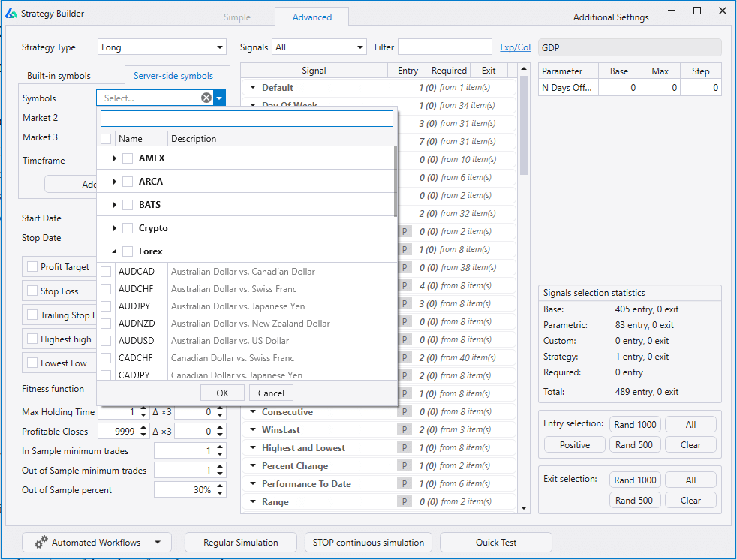Click the P icon beside the Range signal
This screenshot has height=560, width=737.
pos(405,502)
